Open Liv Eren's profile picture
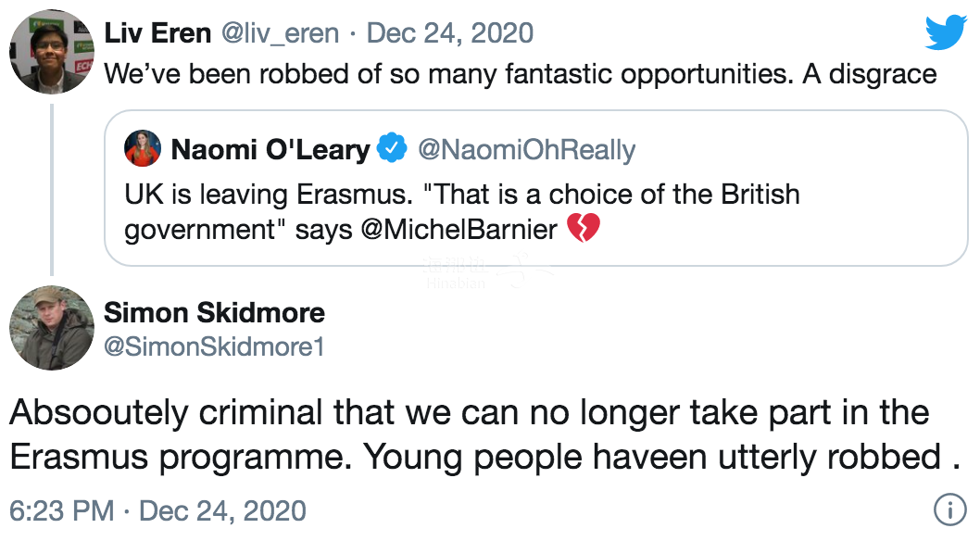This screenshot has height=541, width=980. 52,52
